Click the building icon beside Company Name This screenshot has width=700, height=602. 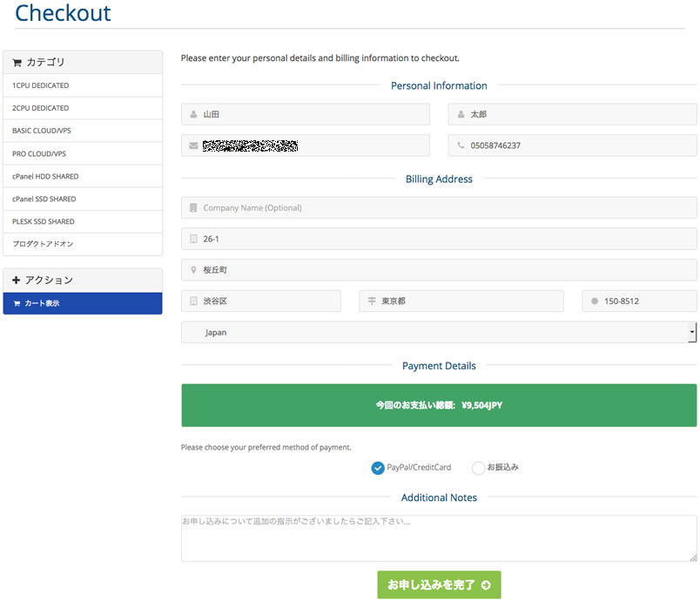pyautogui.click(x=193, y=208)
